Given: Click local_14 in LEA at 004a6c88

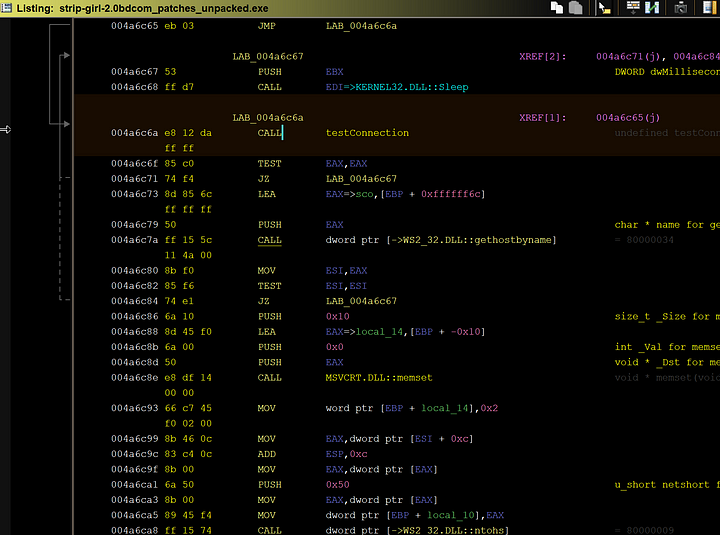Looking at the screenshot, I should tap(380, 332).
